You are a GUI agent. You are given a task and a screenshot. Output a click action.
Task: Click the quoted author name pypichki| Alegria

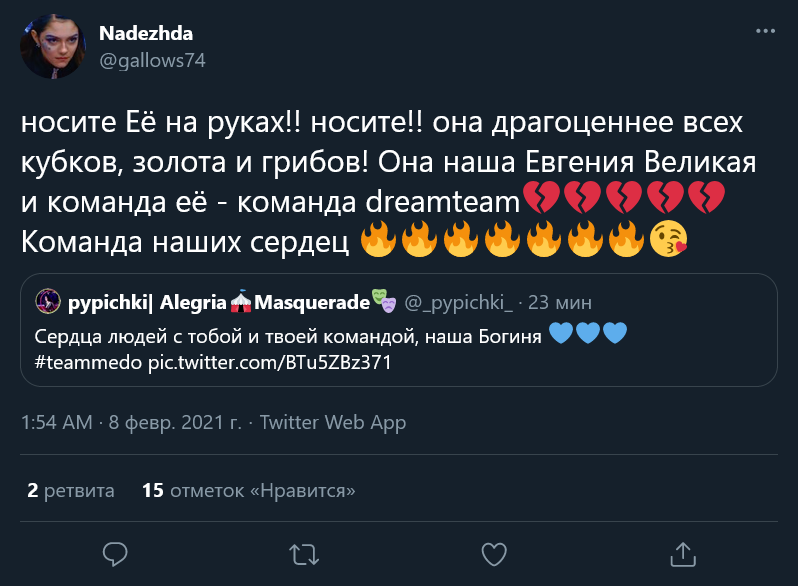point(147,302)
